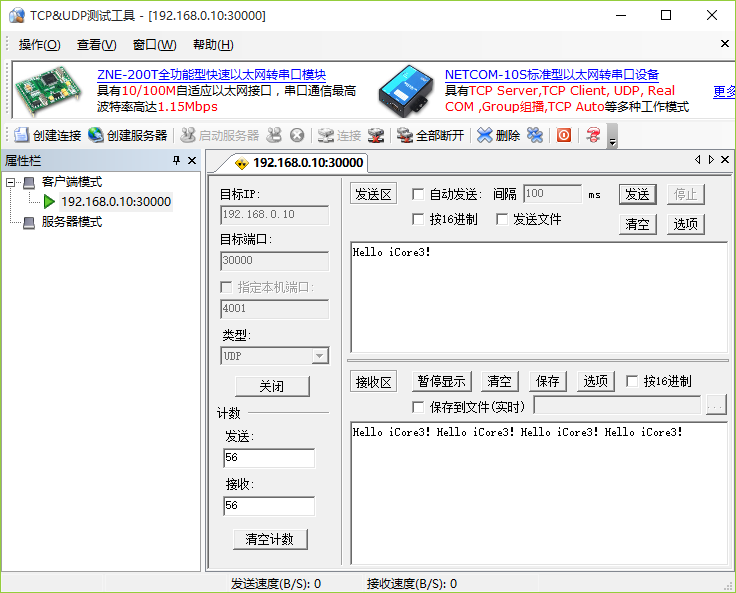The width and height of the screenshot is (736, 593).
Task: Collapse the 客户端模式 tree node
Action: 11,182
